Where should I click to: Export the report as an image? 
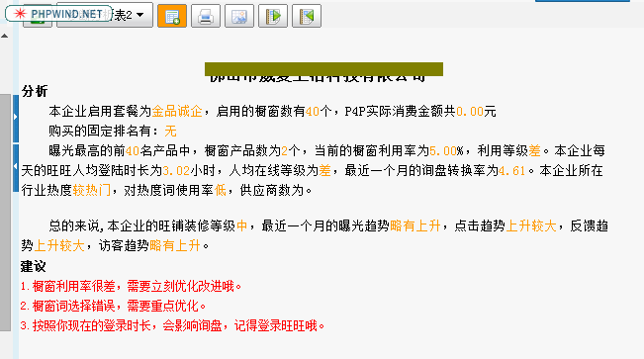[x=239, y=16]
